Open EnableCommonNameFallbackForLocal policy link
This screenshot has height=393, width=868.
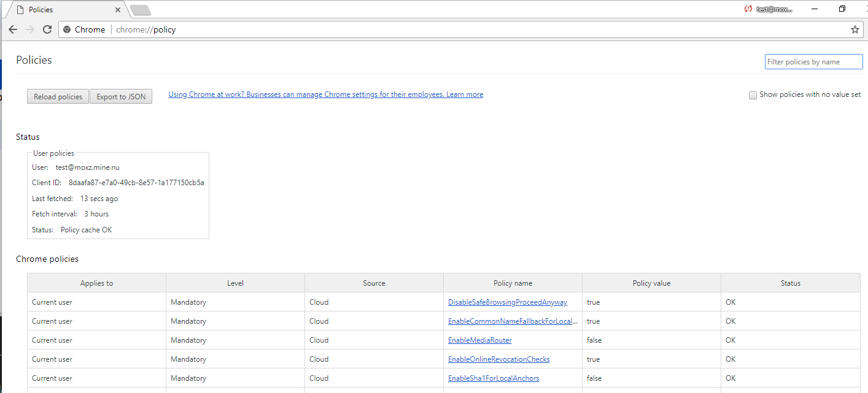pyautogui.click(x=513, y=321)
